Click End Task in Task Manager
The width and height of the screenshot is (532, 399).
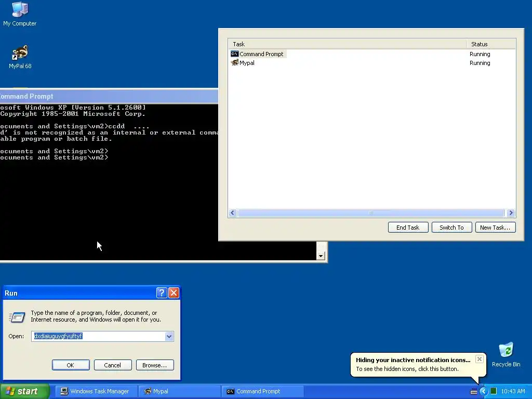[x=408, y=228]
